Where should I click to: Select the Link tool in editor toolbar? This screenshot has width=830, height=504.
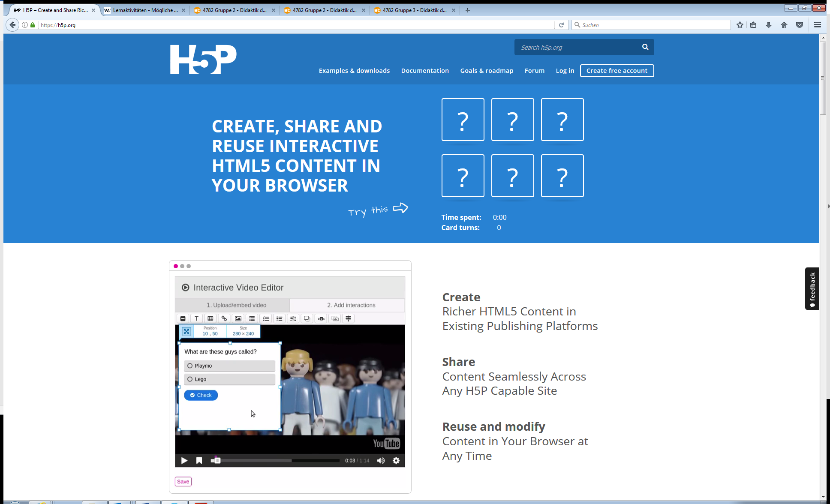tap(224, 318)
